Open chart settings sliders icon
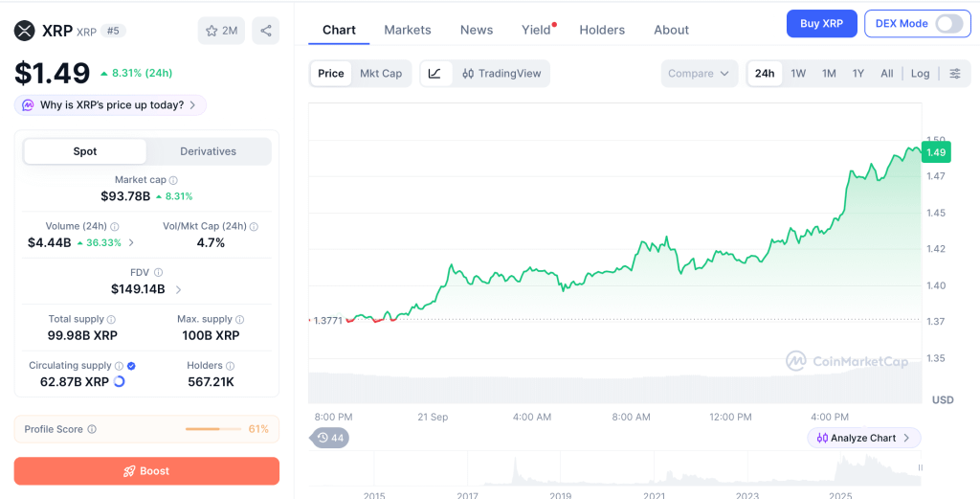The width and height of the screenshot is (980, 499). (955, 73)
